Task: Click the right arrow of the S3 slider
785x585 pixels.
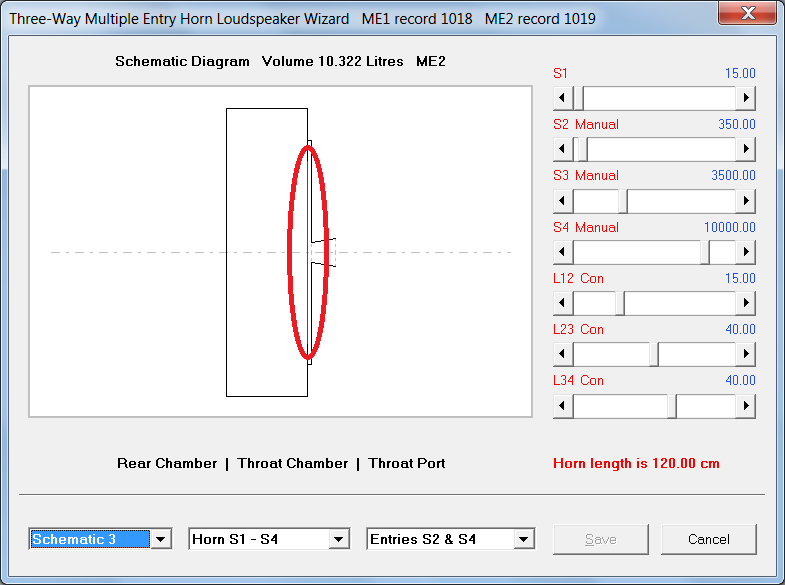Action: pyautogui.click(x=745, y=201)
